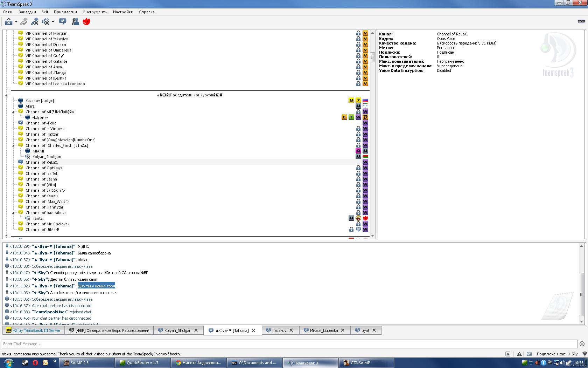Subscribe to all channels speech-bubble icon
This screenshot has width=588, height=368.
tap(63, 22)
